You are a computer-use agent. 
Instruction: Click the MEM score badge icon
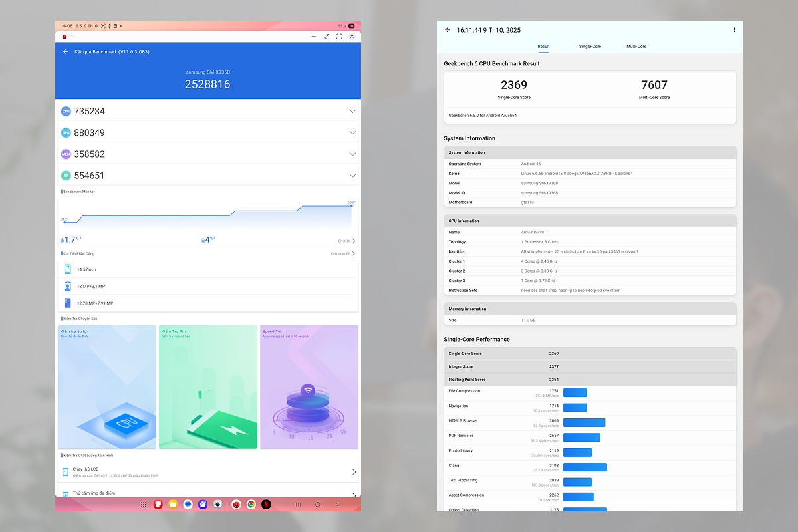click(x=66, y=154)
